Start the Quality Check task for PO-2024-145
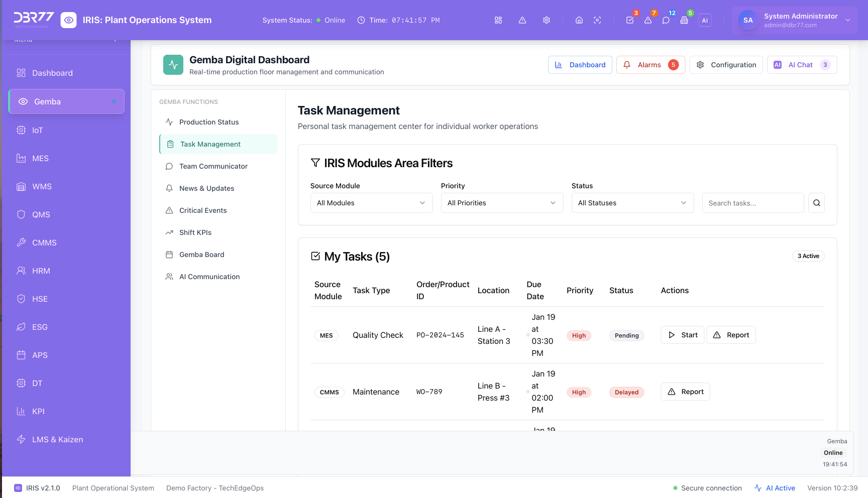The image size is (868, 498). [x=682, y=335]
